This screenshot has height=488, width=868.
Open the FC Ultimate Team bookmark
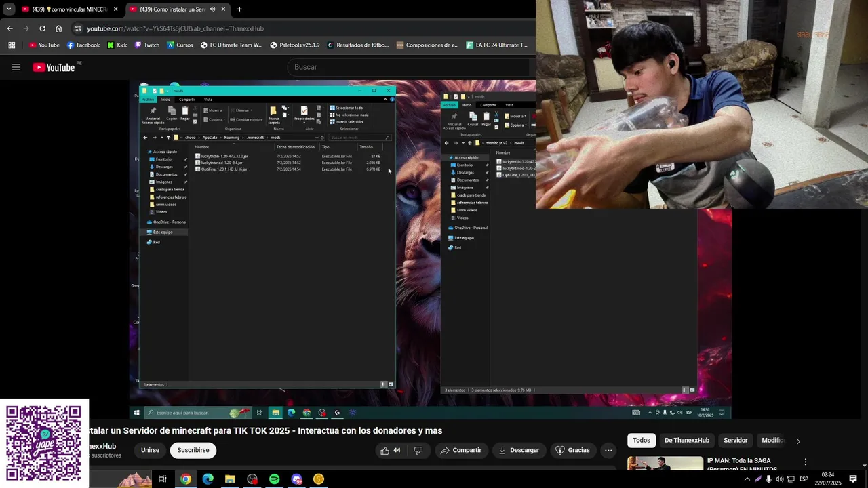pyautogui.click(x=231, y=45)
